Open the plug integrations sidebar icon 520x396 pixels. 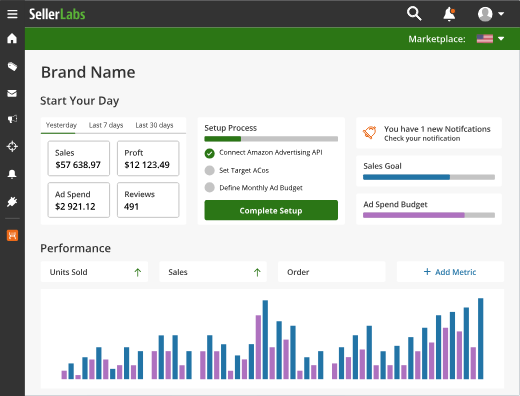(x=12, y=201)
